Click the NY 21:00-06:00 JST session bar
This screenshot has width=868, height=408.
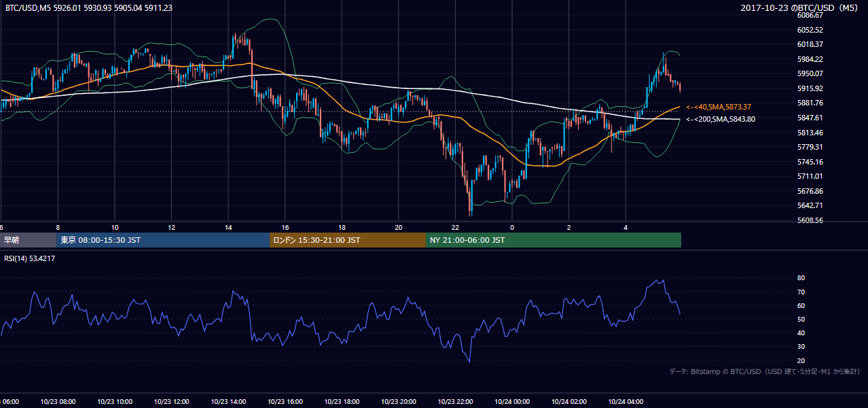tap(554, 240)
